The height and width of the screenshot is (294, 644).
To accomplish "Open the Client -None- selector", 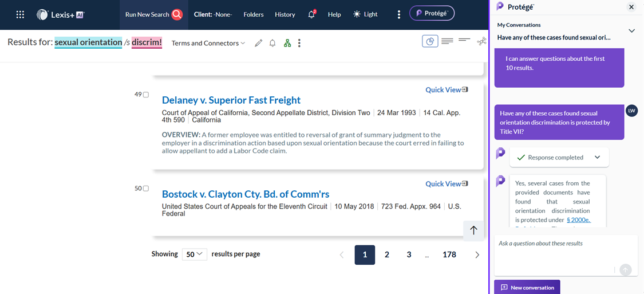I will coord(213,14).
